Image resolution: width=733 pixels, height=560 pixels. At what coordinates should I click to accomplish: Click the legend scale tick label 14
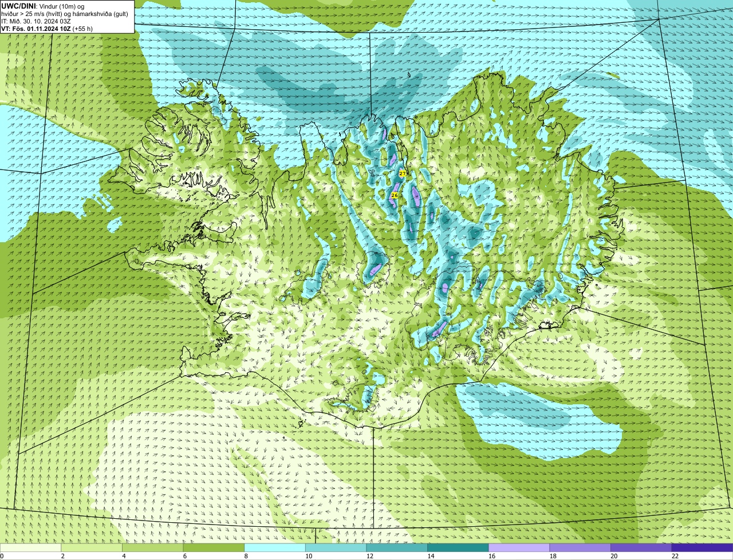[x=431, y=556]
